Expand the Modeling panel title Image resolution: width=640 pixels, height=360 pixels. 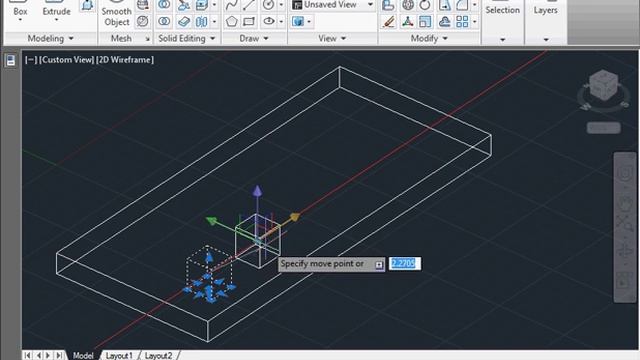pyautogui.click(x=50, y=38)
